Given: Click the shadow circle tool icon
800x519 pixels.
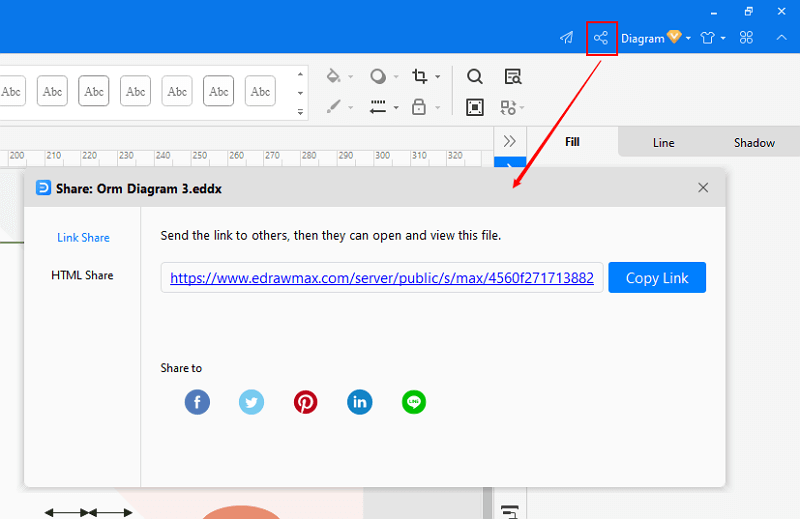Looking at the screenshot, I should pos(378,76).
